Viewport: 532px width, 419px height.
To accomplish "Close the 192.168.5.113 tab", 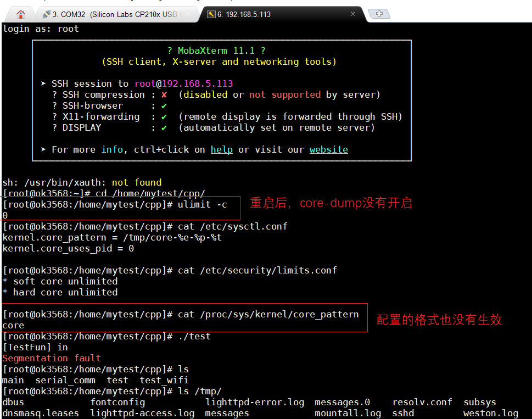I will (353, 14).
